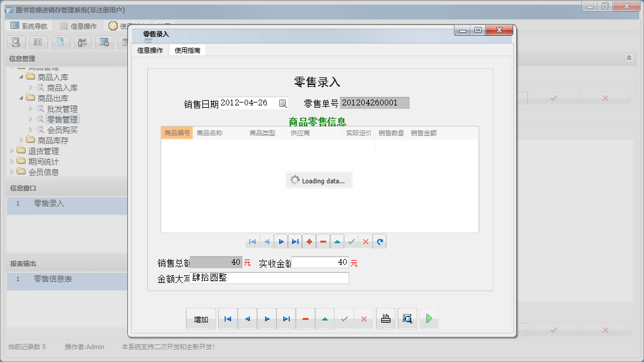
Task: Select the magnifier query icon on the main toolbar
Action: pos(16,42)
